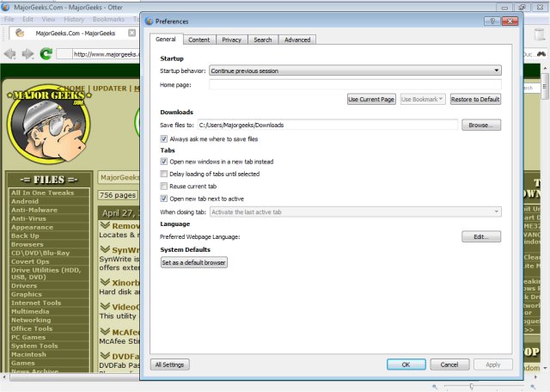Click the green reload icon in Otter toolbar
Screen dimensions: 550x392
(46, 53)
